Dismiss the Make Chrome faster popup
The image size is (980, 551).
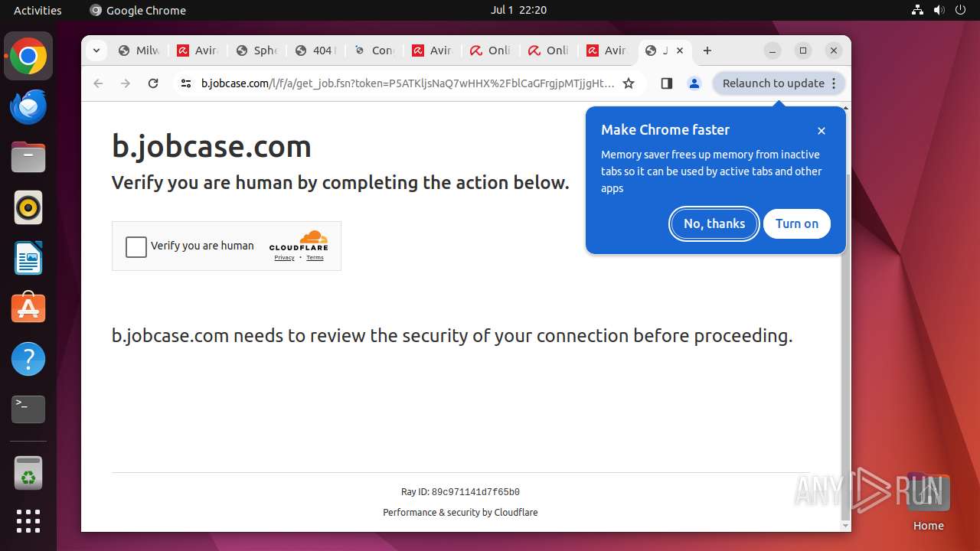822,131
